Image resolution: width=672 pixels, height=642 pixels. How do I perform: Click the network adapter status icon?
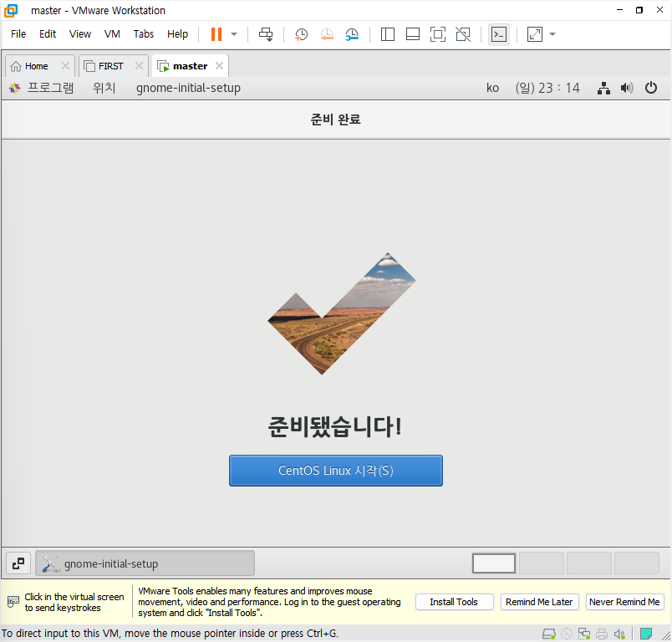click(x=583, y=634)
